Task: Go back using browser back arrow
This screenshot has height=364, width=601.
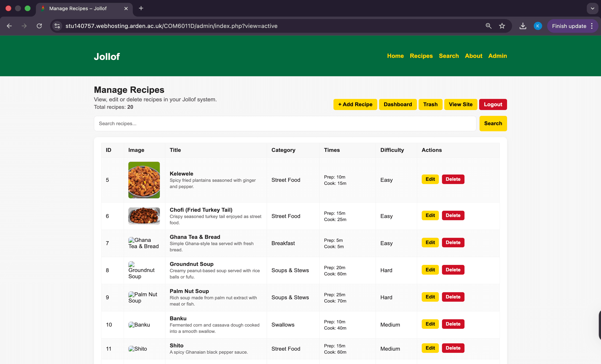Action: (x=9, y=26)
